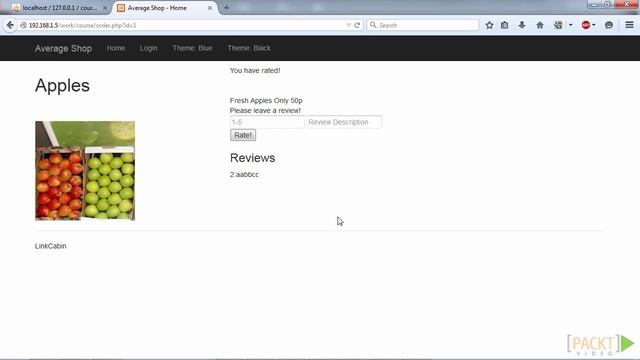Open a new tab with plus button
The image size is (640, 360).
[226, 8]
